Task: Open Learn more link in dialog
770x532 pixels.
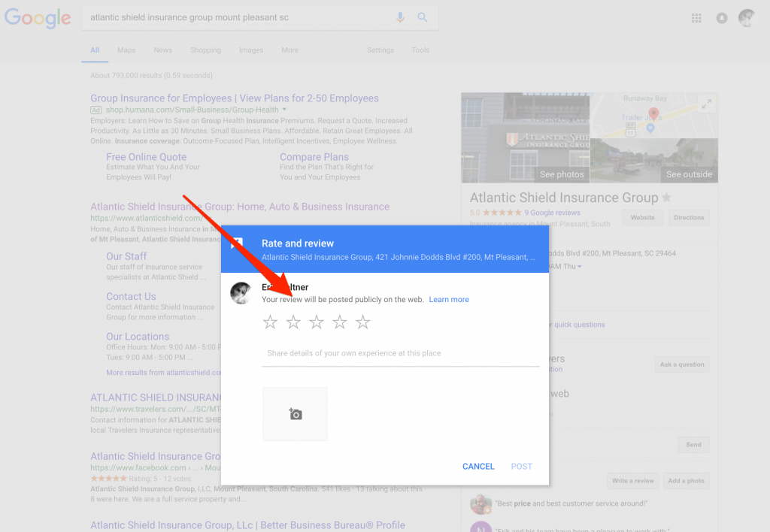Action: pos(449,299)
